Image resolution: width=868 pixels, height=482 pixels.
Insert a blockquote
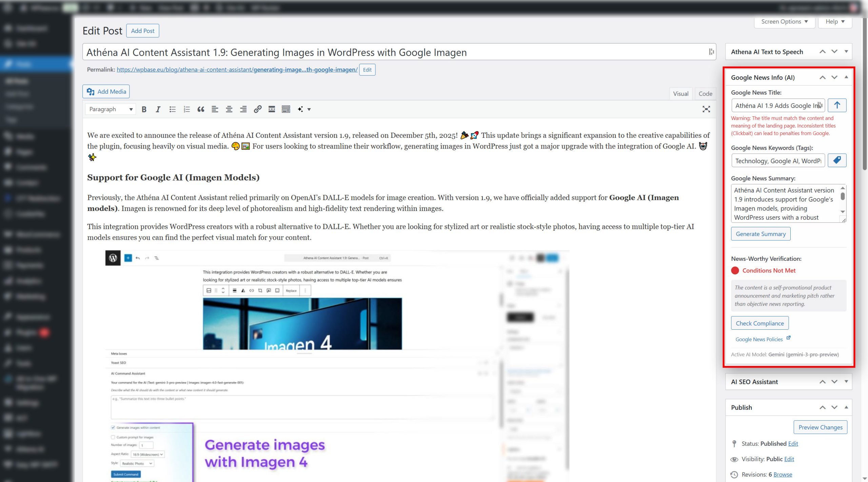201,109
